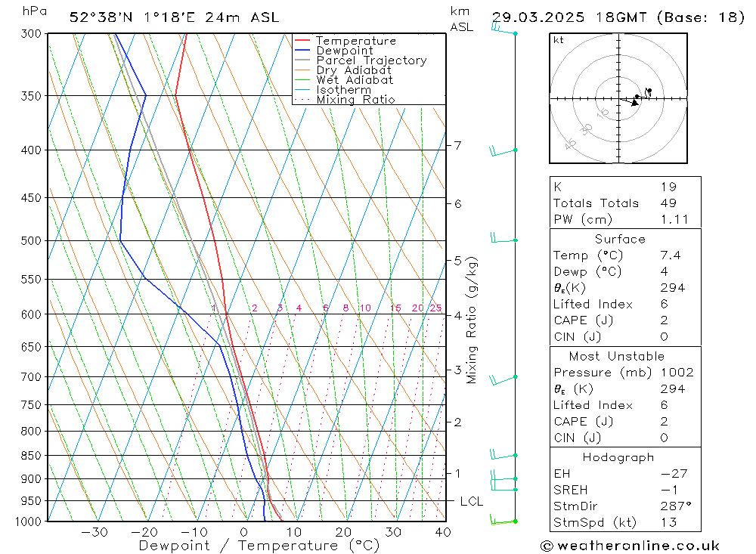Image resolution: width=756 pixels, height=554 pixels.
Task: Open the weatheronline.co.uk link
Action: [638, 546]
